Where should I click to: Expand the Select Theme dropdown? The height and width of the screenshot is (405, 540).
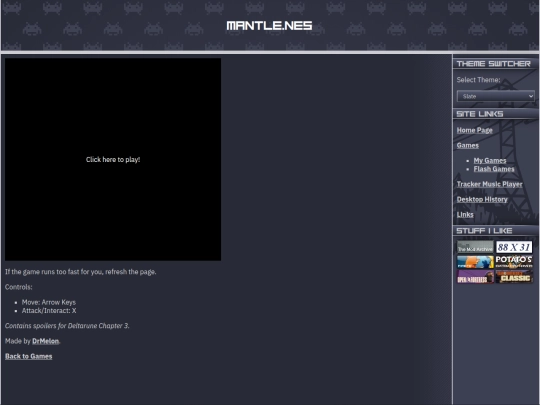click(x=495, y=96)
